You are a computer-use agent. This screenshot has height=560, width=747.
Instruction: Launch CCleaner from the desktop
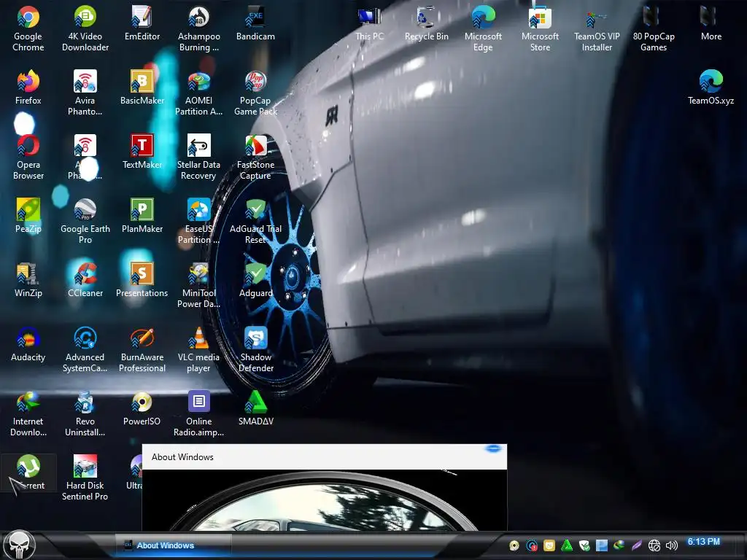85,280
